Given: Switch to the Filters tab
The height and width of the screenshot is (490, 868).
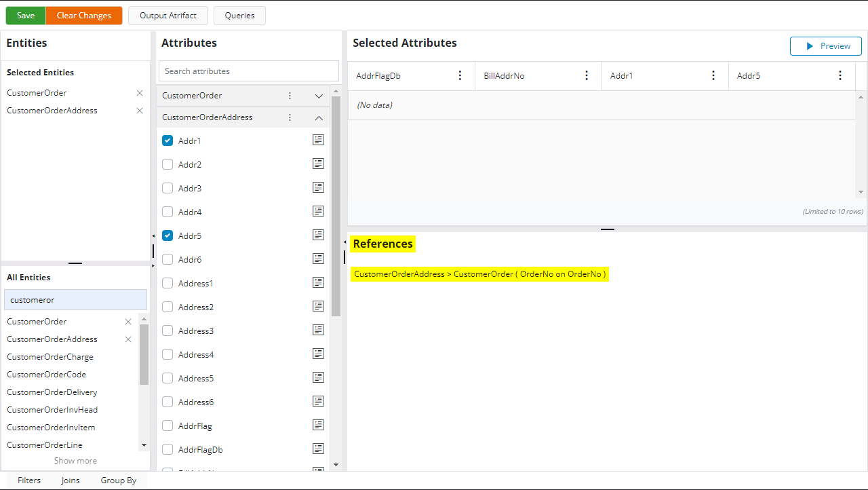Looking at the screenshot, I should tap(29, 480).
